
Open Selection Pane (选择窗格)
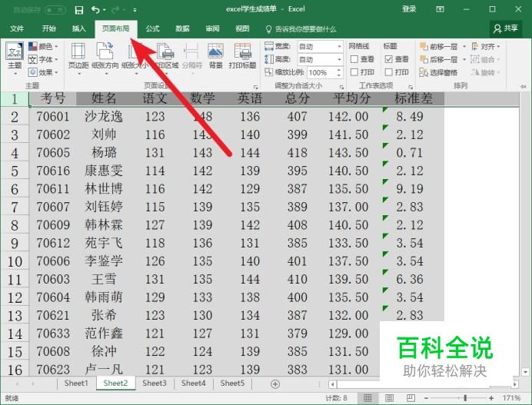438,72
